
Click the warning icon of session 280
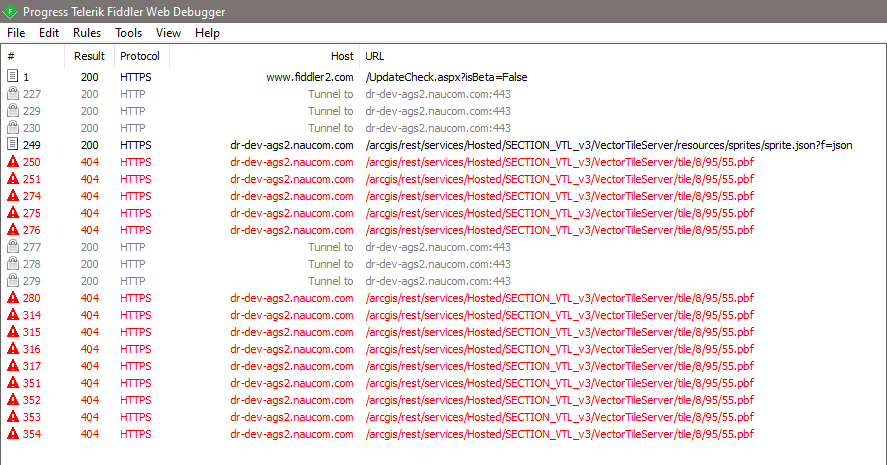click(12, 298)
